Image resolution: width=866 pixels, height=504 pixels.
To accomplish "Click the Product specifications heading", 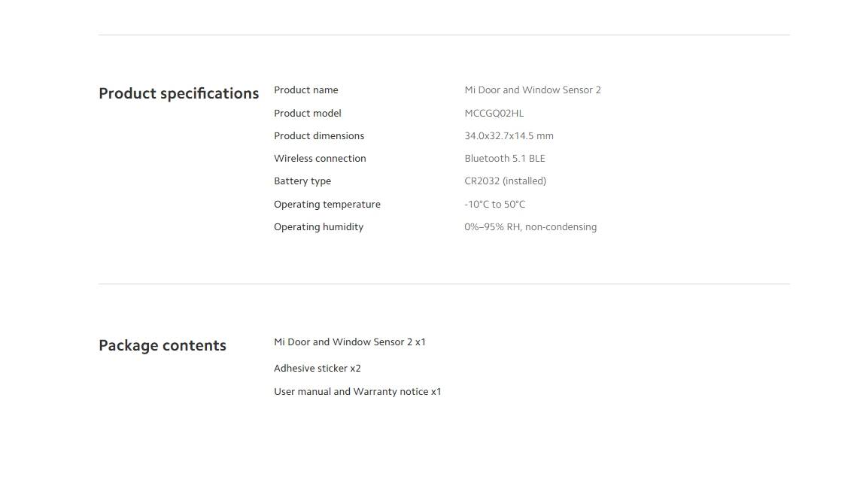I will click(x=178, y=93).
